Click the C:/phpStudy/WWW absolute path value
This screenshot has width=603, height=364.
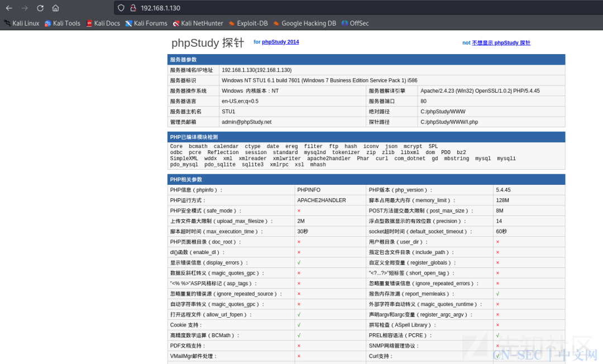(x=443, y=112)
